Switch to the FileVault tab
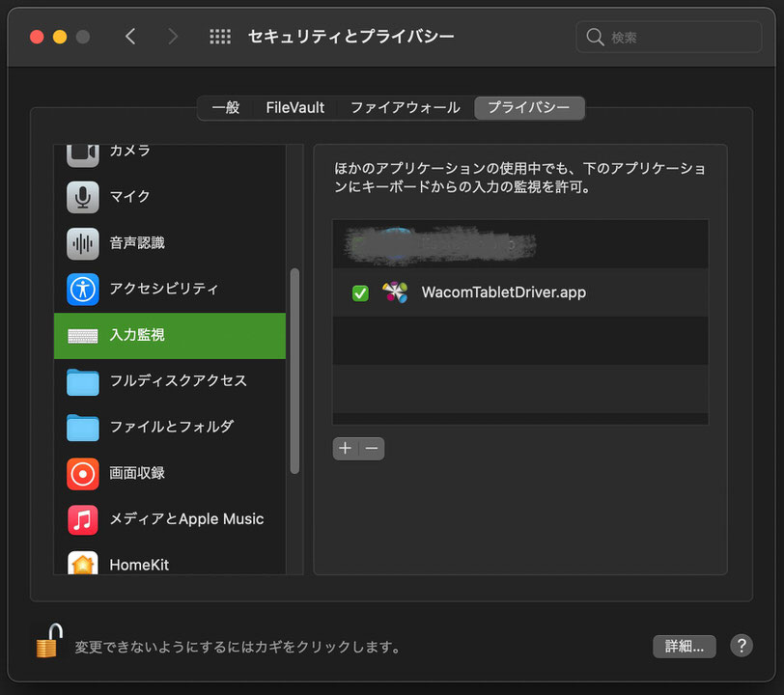Viewport: 784px width, 695px height. click(x=295, y=108)
